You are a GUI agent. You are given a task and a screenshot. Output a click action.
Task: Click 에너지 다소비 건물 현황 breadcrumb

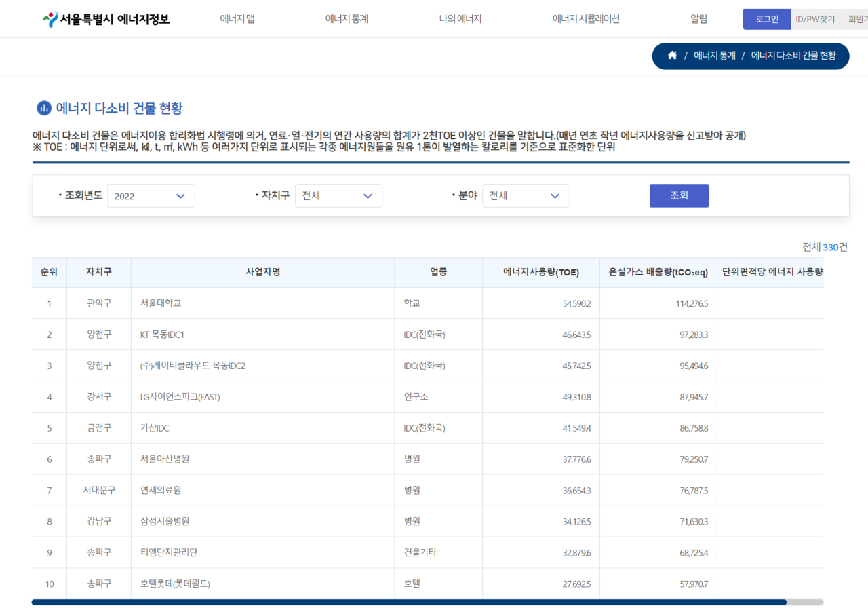click(793, 56)
